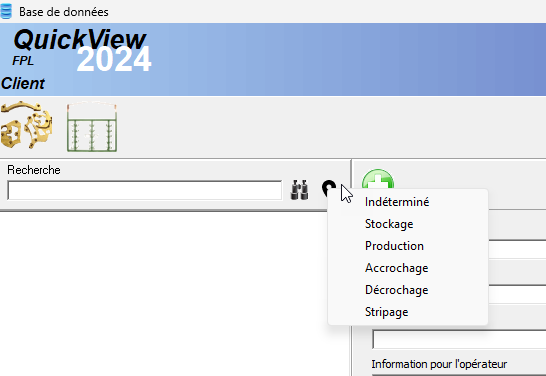The image size is (546, 376).
Task: Click the field above Information pour l'opérateur
Action: coord(459,339)
